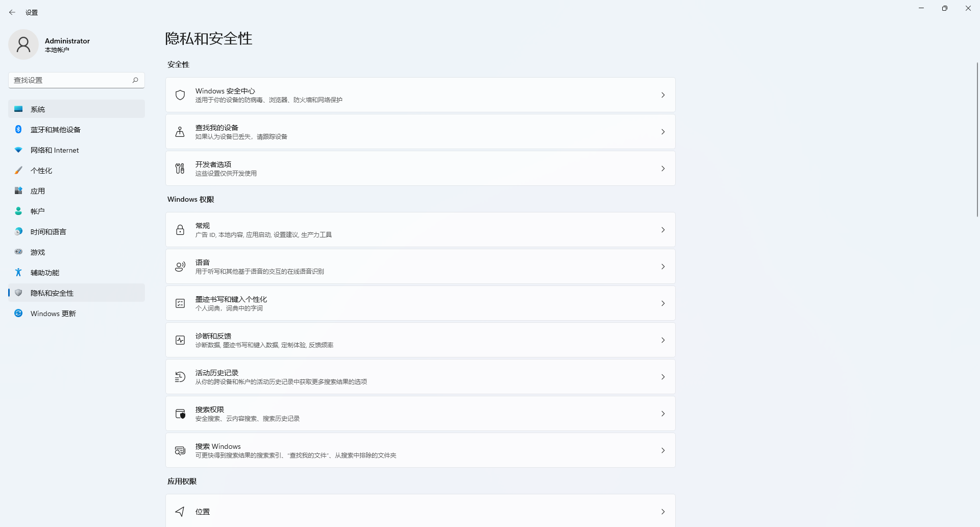The height and width of the screenshot is (527, 980).
Task: Click the 常规 padlock icon
Action: tap(180, 230)
